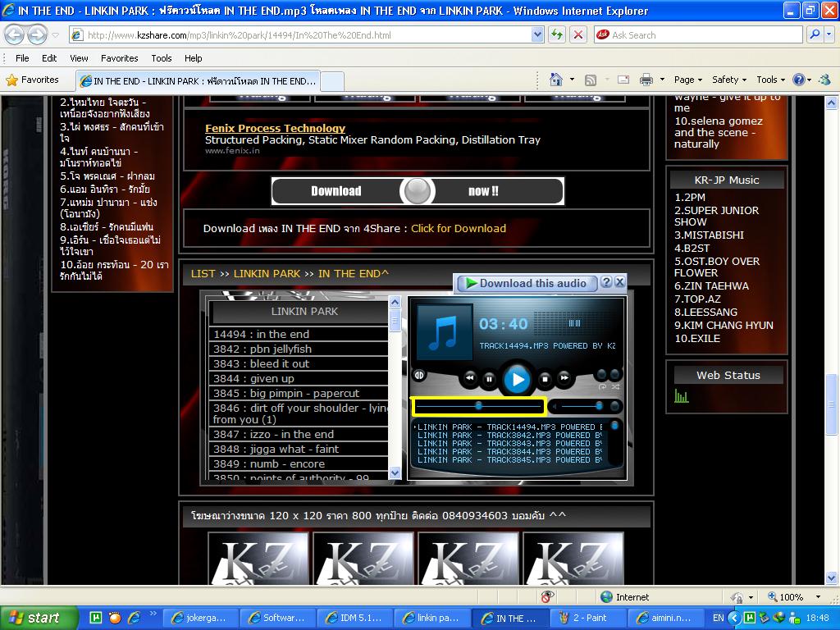Click the URL address bar field
The image size is (840, 630).
click(x=308, y=34)
